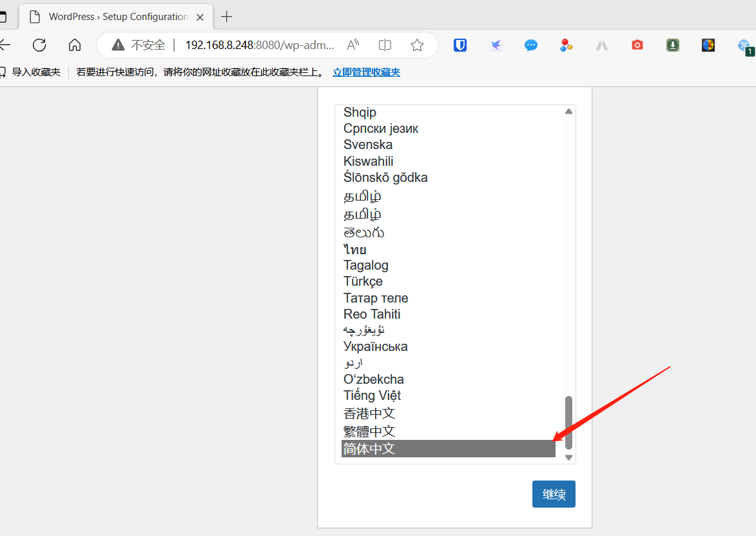Select Українська language option
The height and width of the screenshot is (536, 756).
pos(449,346)
